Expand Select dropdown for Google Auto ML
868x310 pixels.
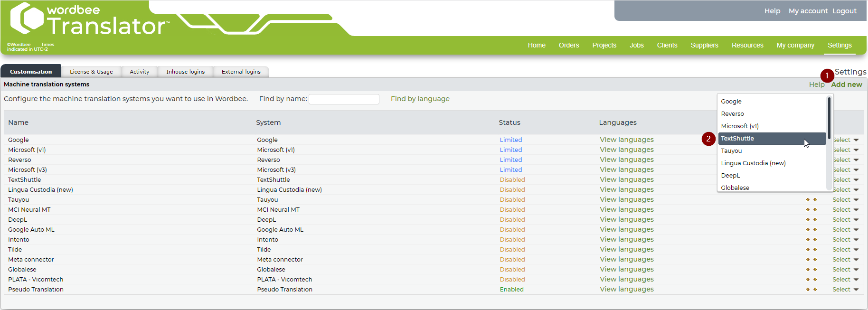tap(845, 230)
